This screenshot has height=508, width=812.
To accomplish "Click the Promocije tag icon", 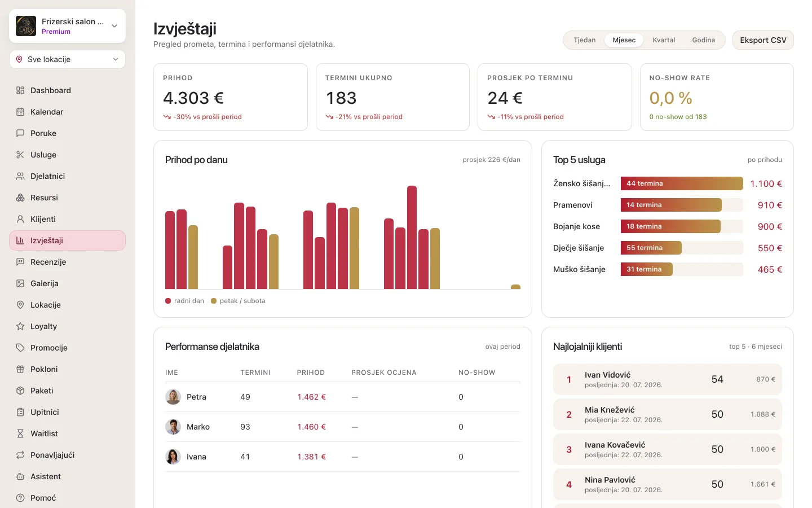I will 20,348.
